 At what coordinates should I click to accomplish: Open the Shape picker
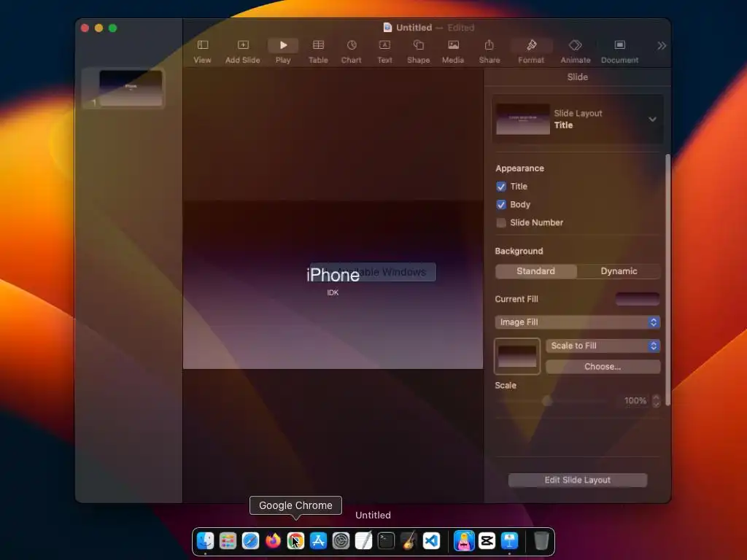click(418, 52)
